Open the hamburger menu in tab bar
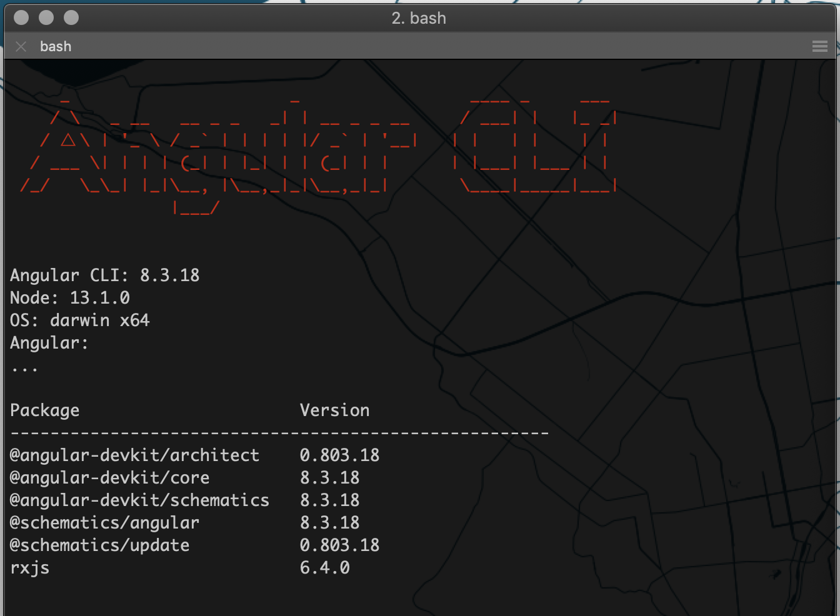 [820, 46]
